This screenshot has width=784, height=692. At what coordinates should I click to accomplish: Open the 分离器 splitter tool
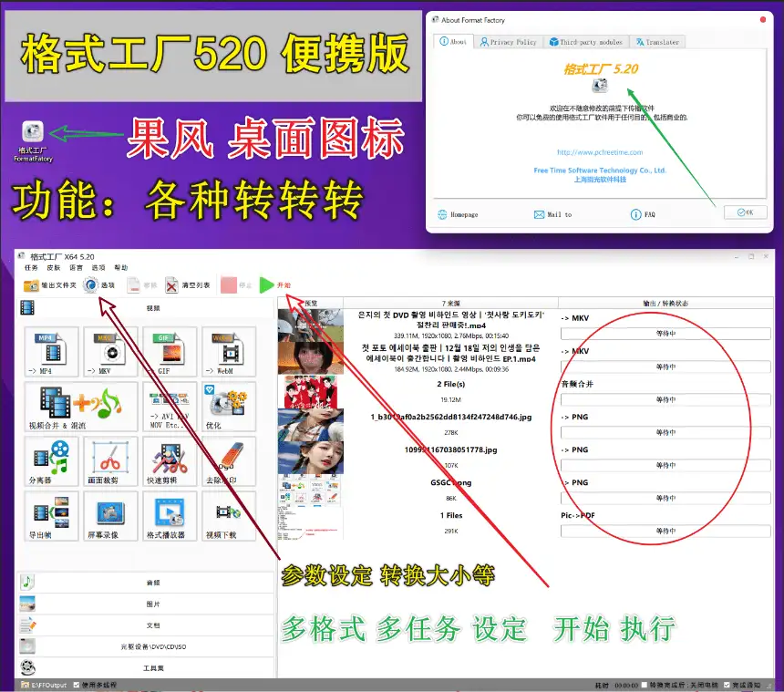coord(50,463)
